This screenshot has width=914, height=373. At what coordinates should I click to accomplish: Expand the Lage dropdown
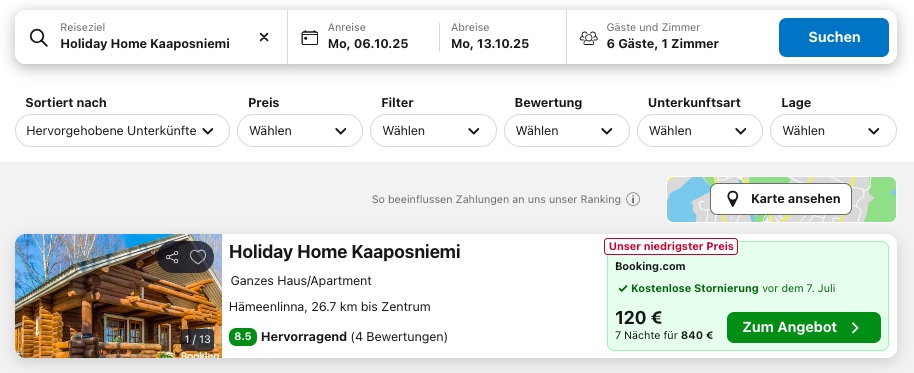[834, 131]
